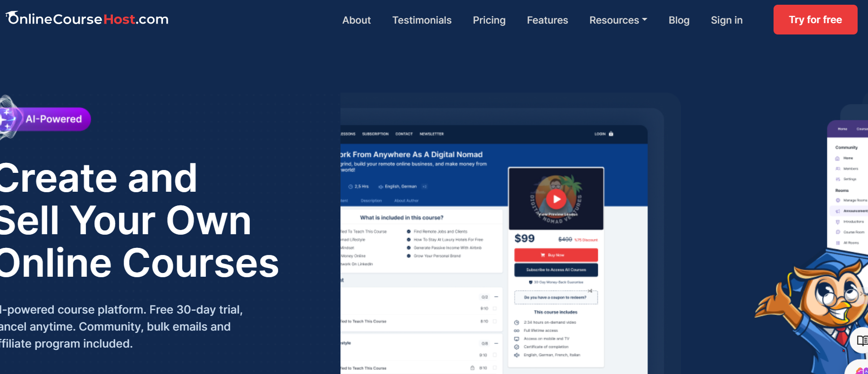The width and height of the screenshot is (868, 374).
Task: Click the OnlineCourseHost.com logo
Action: [87, 19]
